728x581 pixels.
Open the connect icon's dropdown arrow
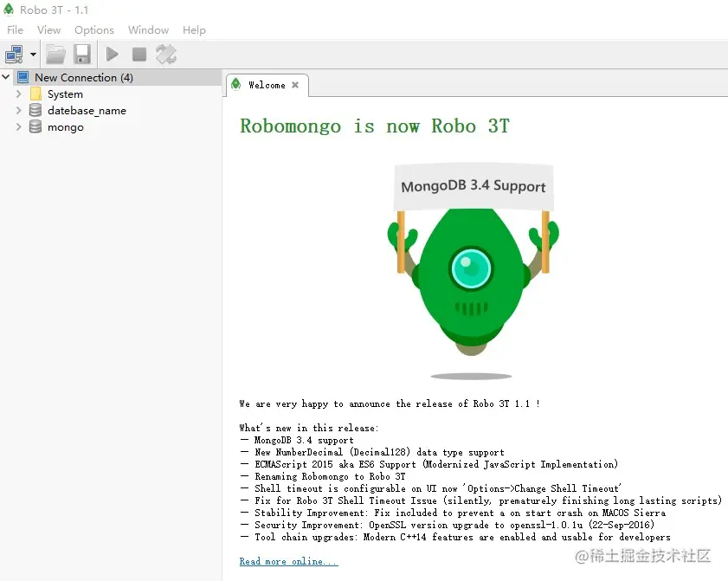[x=33, y=55]
